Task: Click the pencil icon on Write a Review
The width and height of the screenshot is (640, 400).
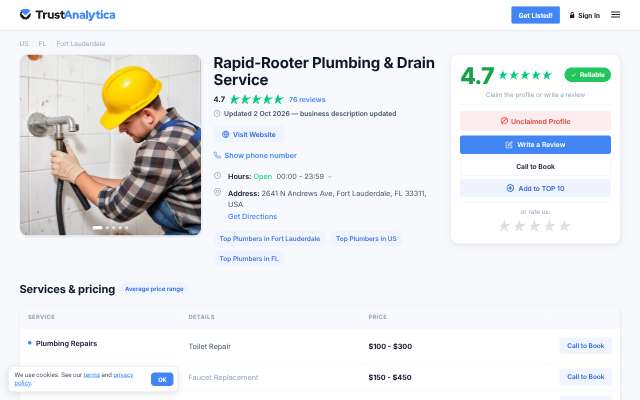Action: point(509,144)
